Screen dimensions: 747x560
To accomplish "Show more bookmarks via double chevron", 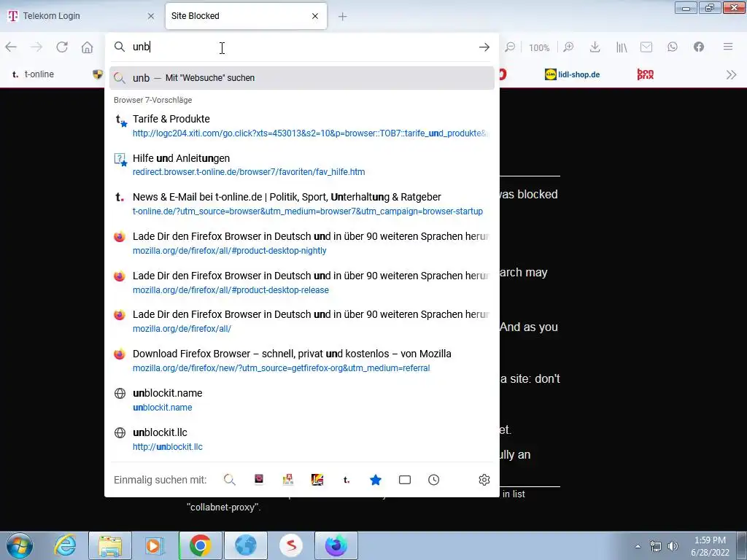I will tap(731, 75).
